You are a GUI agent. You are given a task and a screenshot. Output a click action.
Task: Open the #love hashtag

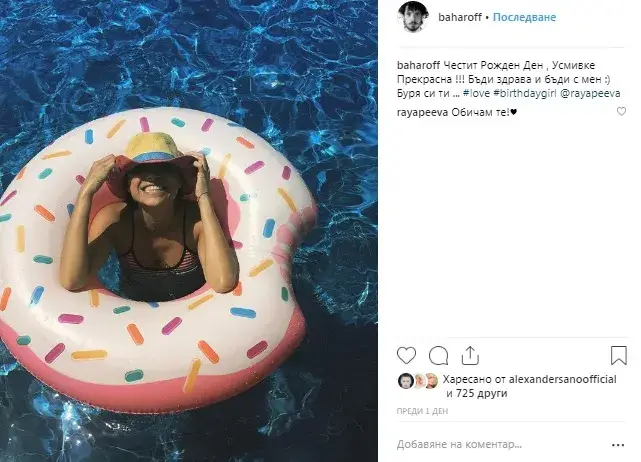tap(476, 93)
